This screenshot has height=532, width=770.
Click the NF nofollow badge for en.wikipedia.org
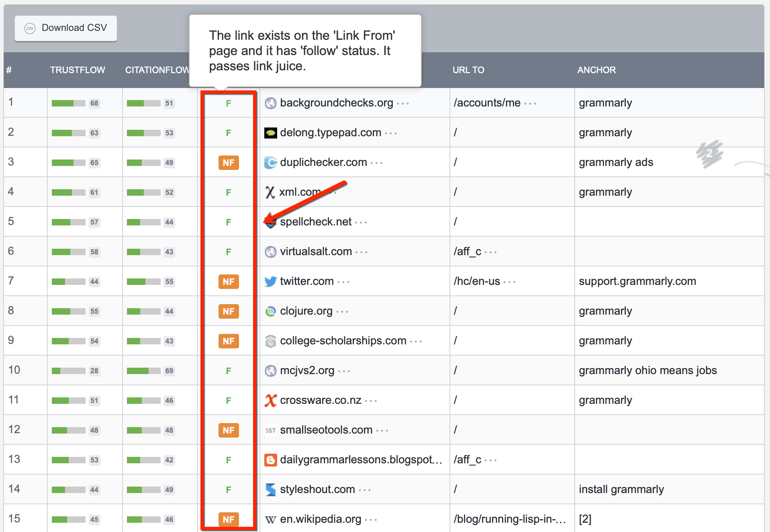pyautogui.click(x=229, y=520)
